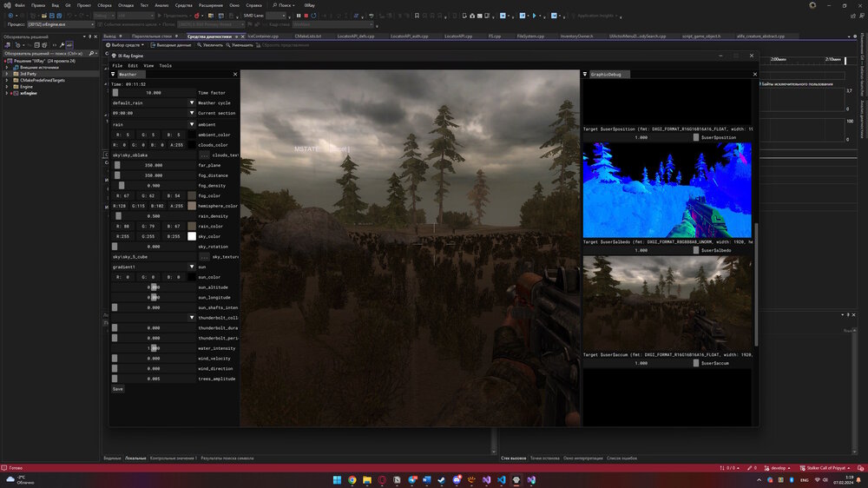
Task: Click the fog_density slider
Action: 154,186
